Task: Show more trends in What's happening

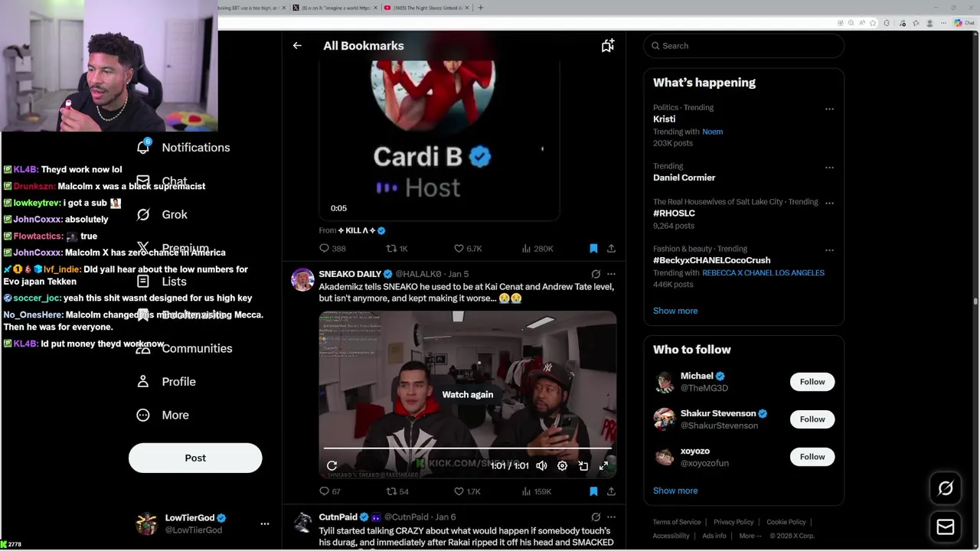Action: (675, 311)
